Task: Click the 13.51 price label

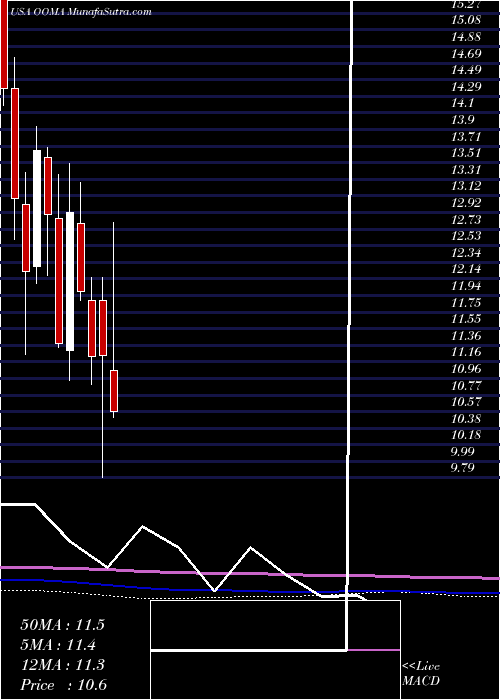Action: pos(466,153)
